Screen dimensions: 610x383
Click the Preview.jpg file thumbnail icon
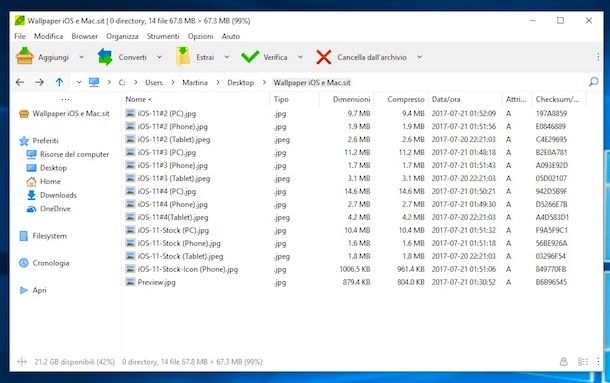(x=130, y=282)
